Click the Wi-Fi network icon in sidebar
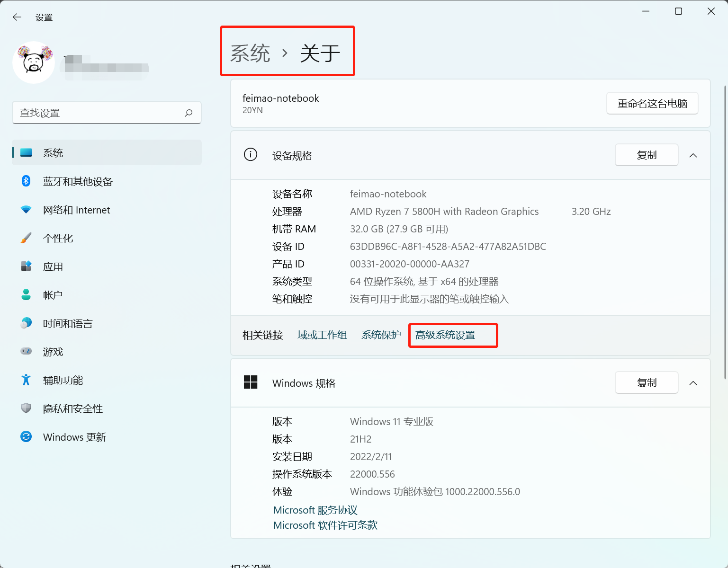The width and height of the screenshot is (728, 568). tap(26, 209)
